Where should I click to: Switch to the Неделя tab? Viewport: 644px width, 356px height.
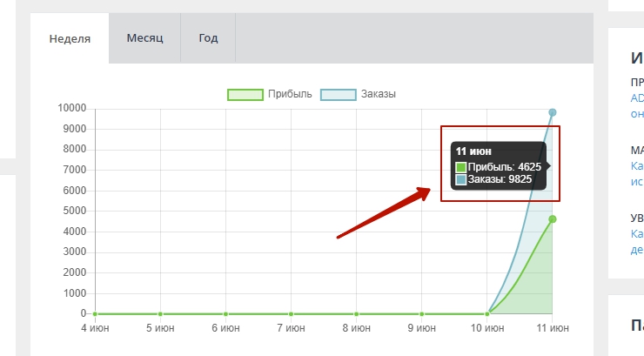[x=70, y=38]
